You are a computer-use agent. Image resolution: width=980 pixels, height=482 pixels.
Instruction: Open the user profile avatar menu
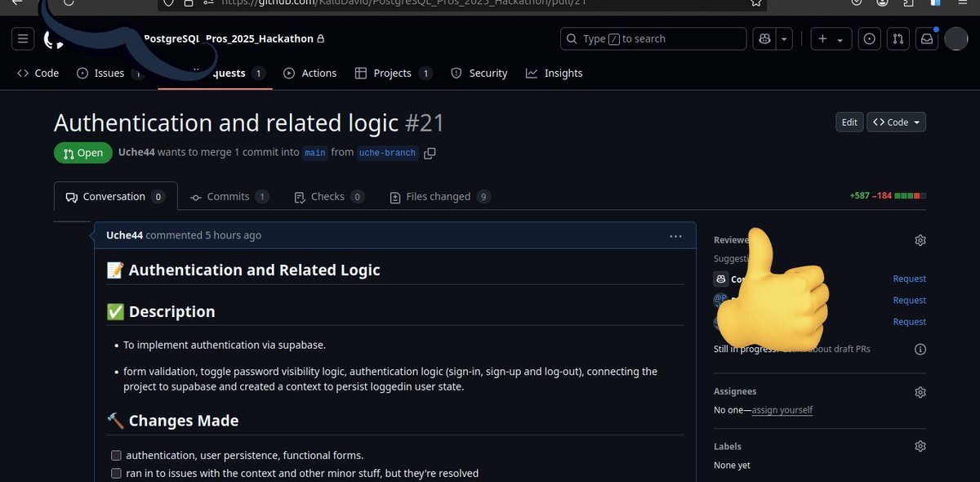point(955,38)
